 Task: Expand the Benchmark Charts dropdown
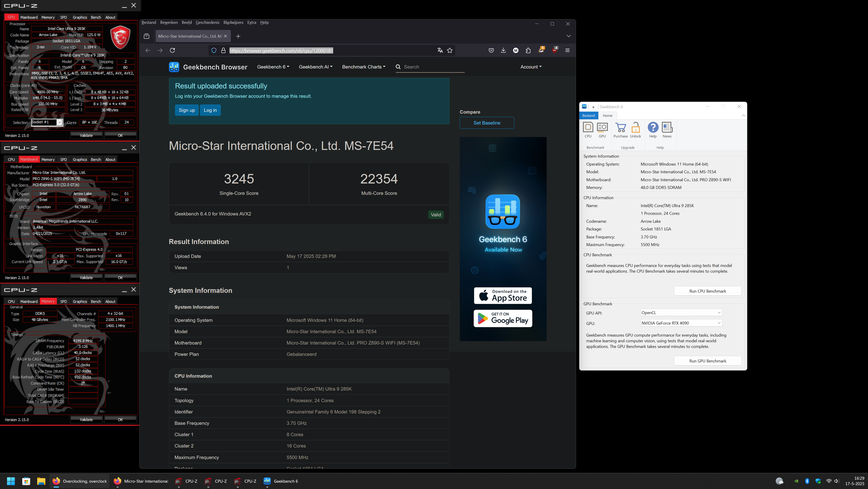click(x=364, y=67)
